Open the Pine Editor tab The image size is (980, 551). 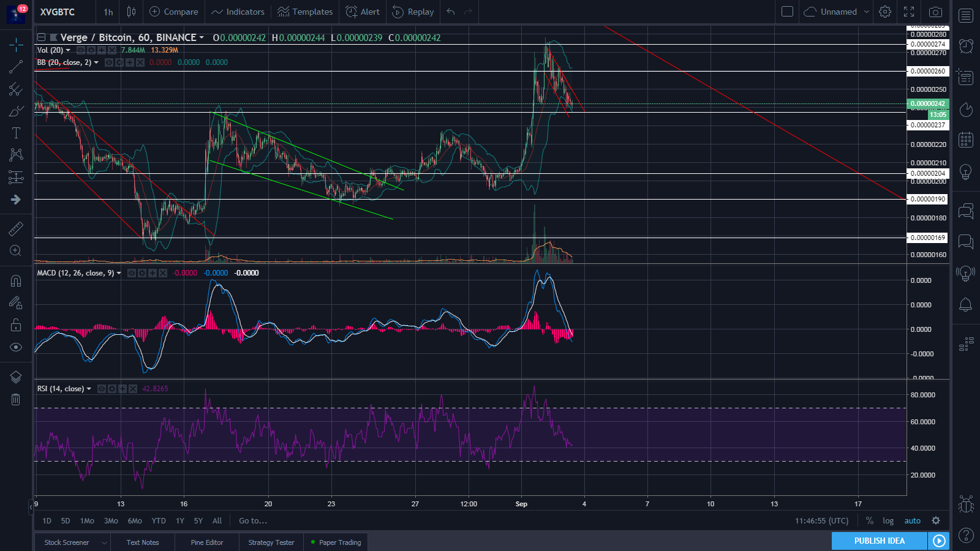207,542
